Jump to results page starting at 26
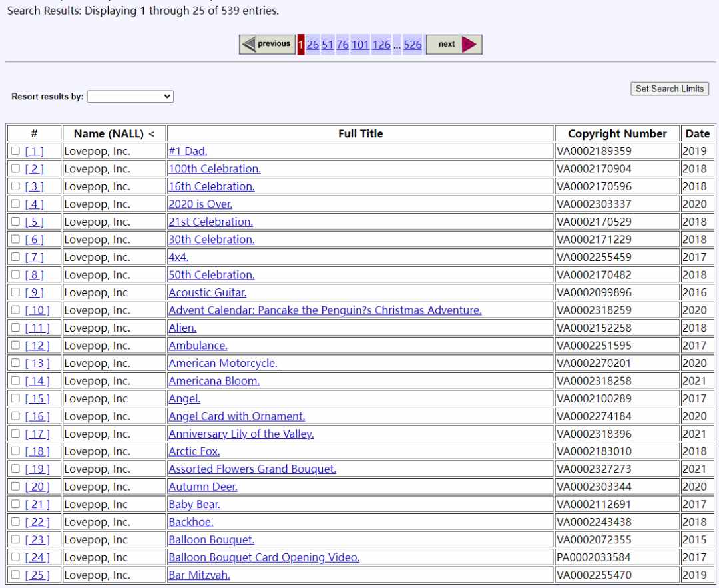Viewport: 719px width, 588px height. pos(313,45)
